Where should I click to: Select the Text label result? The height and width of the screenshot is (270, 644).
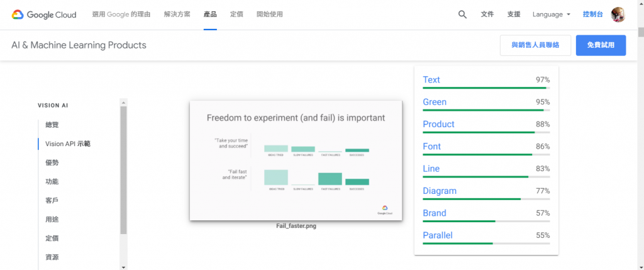click(431, 80)
